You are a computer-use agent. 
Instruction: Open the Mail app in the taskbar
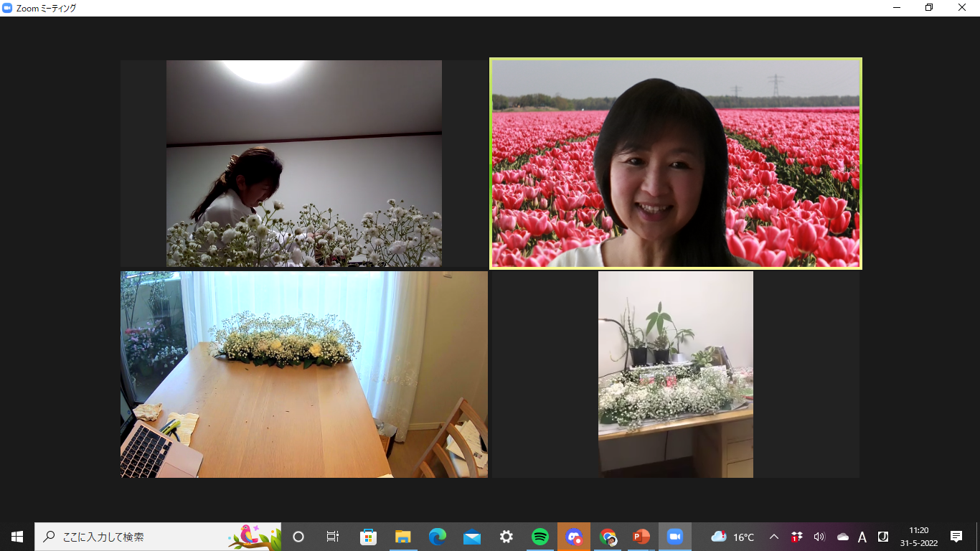[x=471, y=537]
